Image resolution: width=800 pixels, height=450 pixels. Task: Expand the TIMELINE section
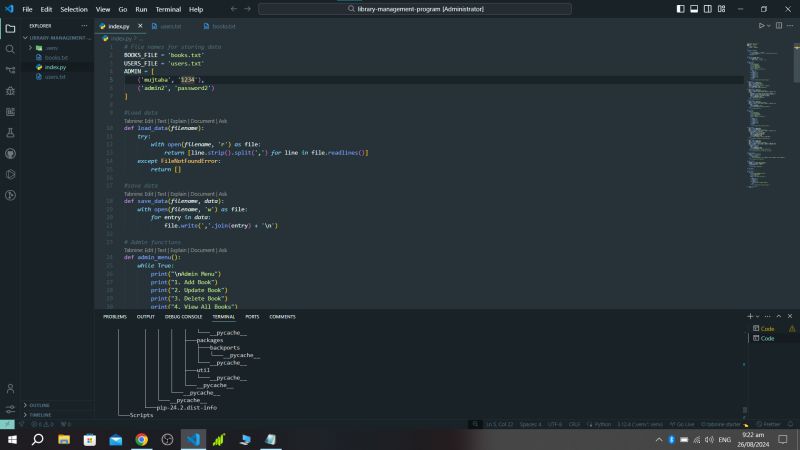[x=56, y=415]
